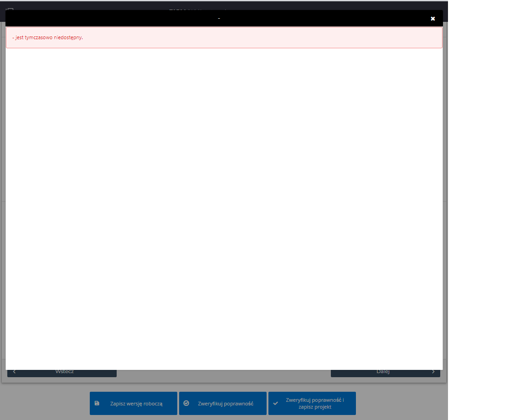
Task: Proceed using the Dalej label
Action: click(383, 372)
